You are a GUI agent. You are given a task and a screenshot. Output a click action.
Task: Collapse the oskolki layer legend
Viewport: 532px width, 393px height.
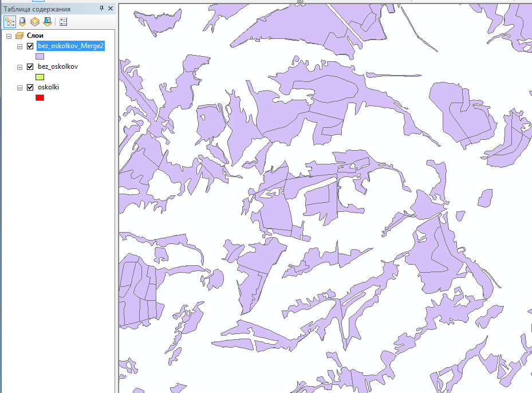(x=19, y=88)
